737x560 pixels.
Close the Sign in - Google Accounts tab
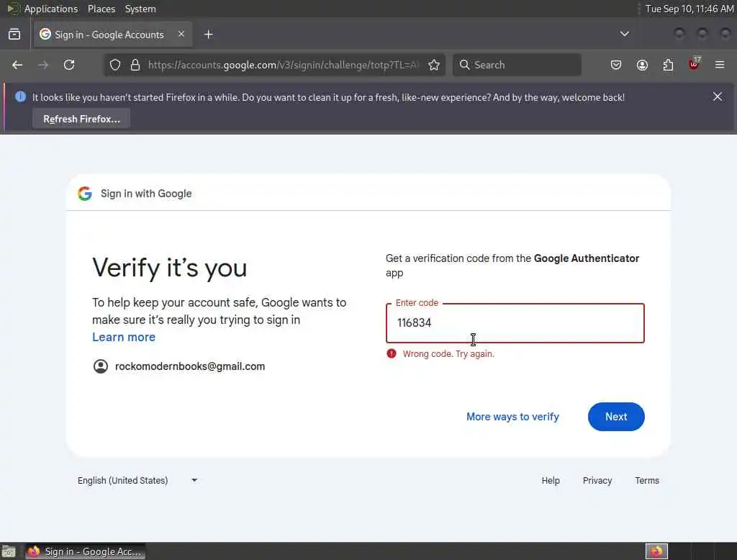tap(181, 34)
